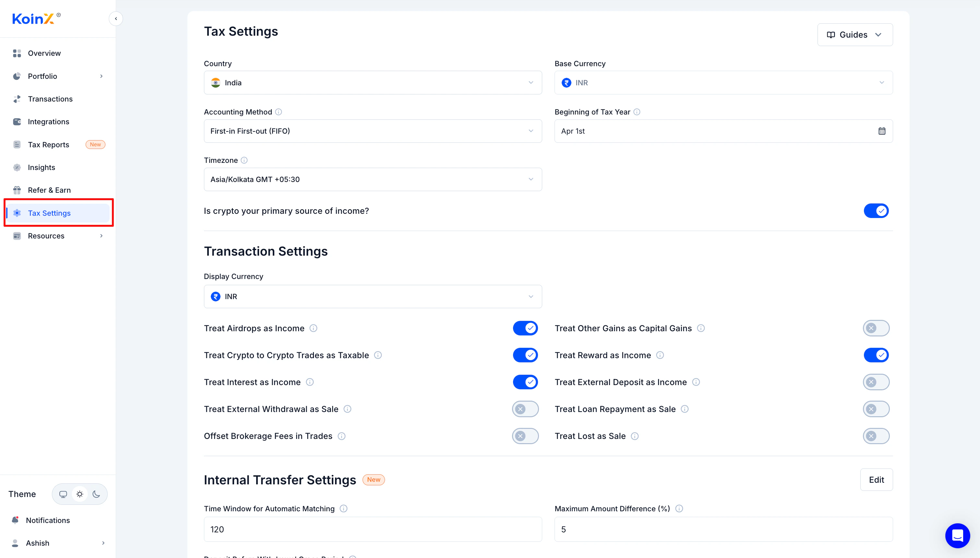Open the Accounting Method FIFO dropdown
The width and height of the screenshot is (980, 558).
pos(372,131)
